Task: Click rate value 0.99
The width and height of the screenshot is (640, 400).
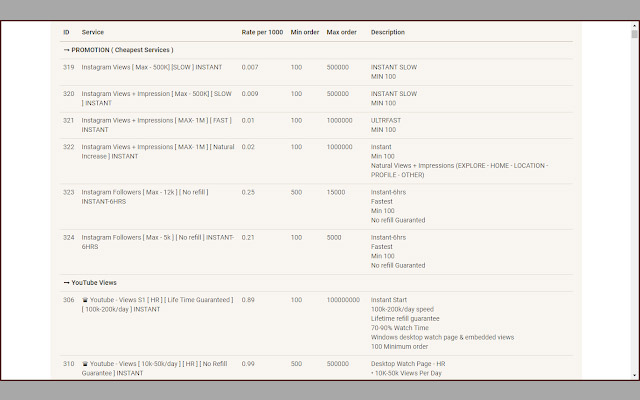Action: (x=248, y=364)
